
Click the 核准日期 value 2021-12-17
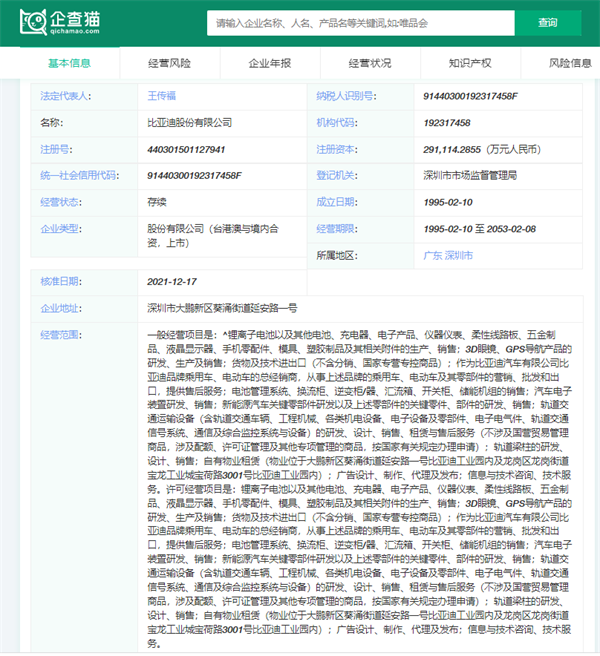(172, 281)
